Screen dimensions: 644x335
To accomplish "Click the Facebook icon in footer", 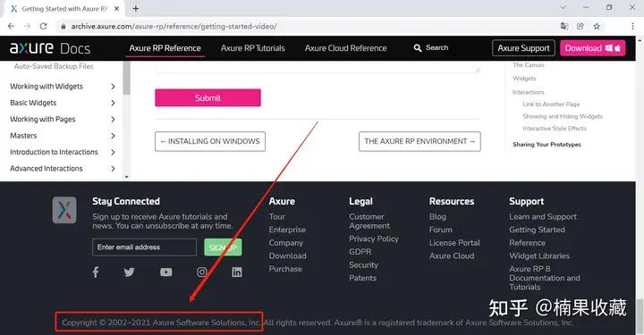I will tap(96, 272).
